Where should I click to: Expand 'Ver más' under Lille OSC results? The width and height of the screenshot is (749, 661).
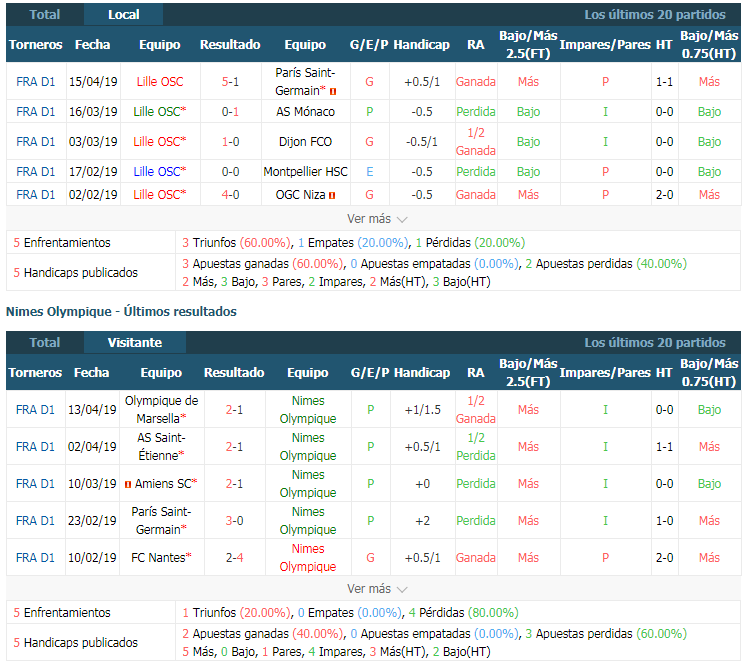pyautogui.click(x=376, y=219)
